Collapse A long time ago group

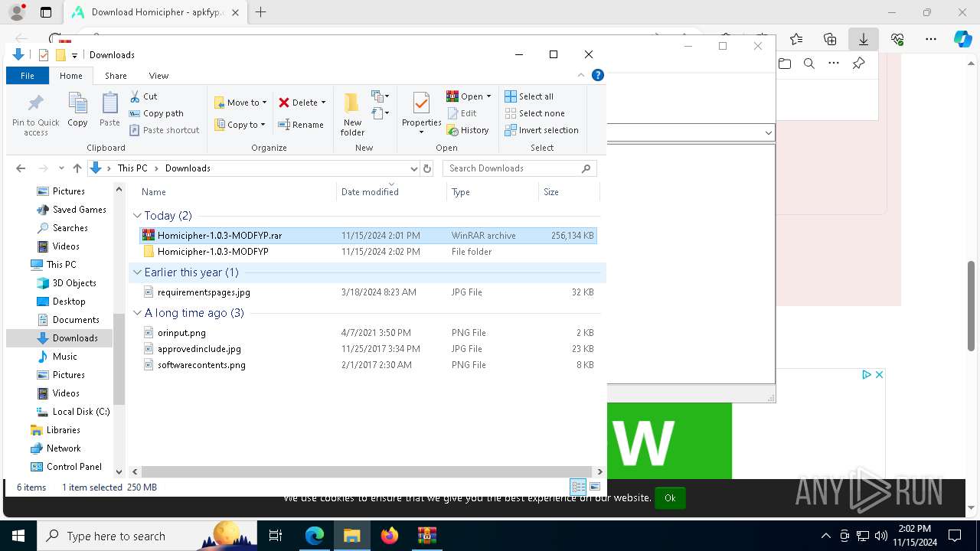pos(137,313)
